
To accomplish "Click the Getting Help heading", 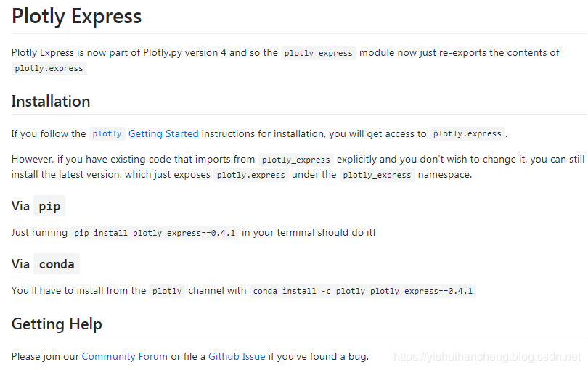I will pos(57,324).
